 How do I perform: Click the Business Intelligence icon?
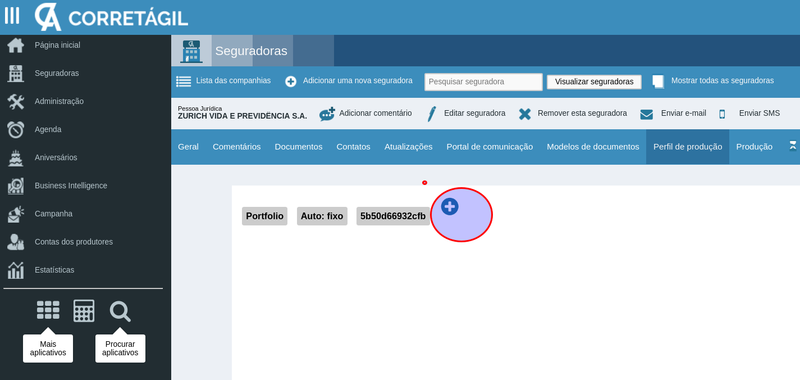[x=16, y=186]
